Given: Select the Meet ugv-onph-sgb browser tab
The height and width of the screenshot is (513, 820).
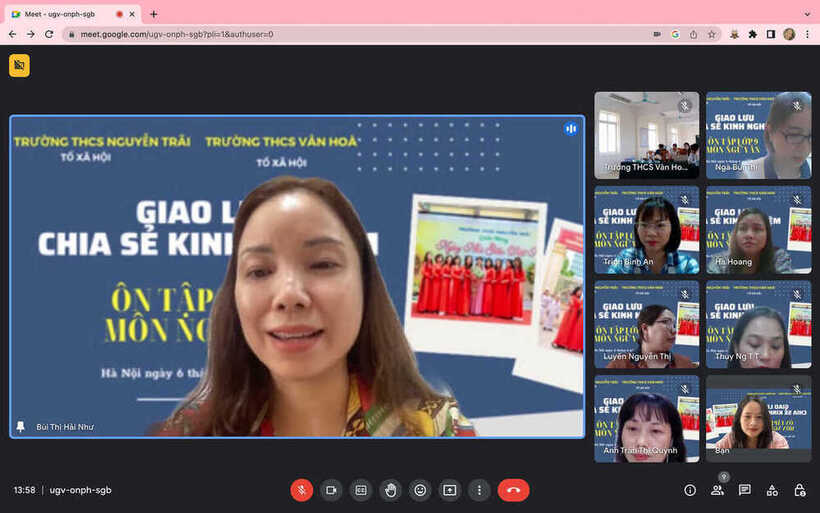Looking at the screenshot, I should point(65,14).
